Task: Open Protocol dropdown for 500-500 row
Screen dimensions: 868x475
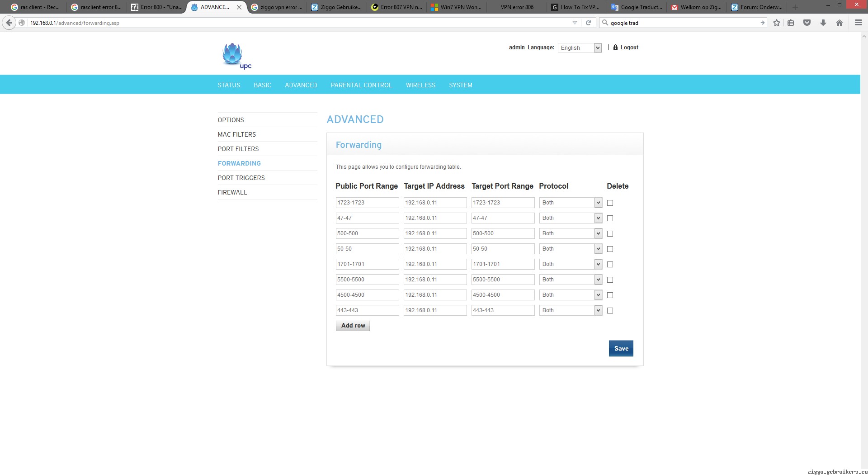Action: (x=571, y=233)
